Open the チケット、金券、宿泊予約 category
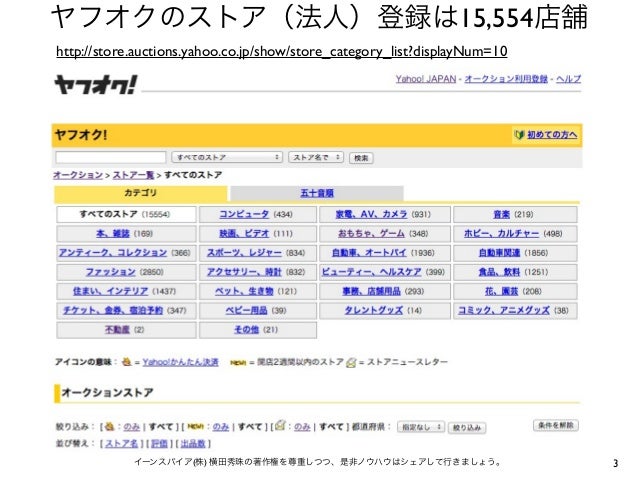 pos(113,311)
